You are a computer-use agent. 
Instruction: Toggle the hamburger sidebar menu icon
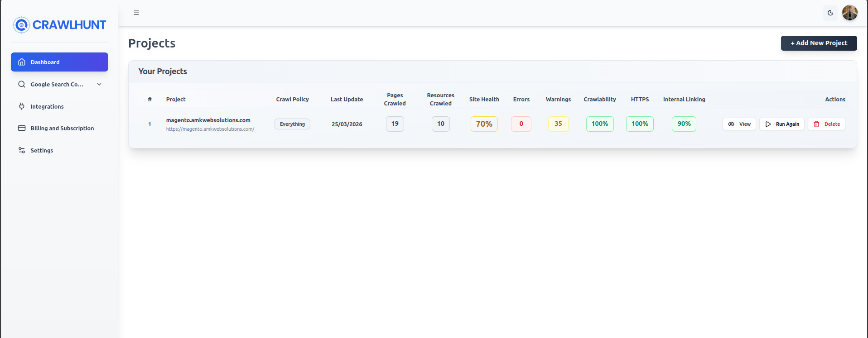tap(136, 13)
